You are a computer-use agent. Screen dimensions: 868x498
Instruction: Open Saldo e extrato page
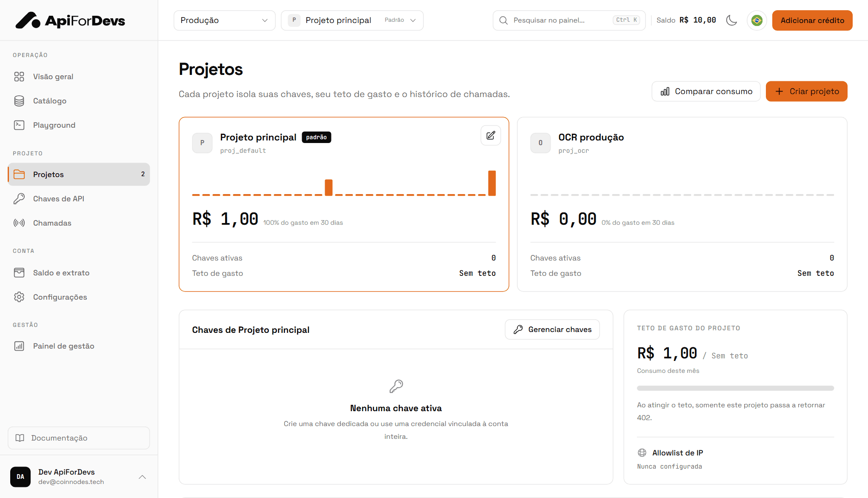pos(79,273)
